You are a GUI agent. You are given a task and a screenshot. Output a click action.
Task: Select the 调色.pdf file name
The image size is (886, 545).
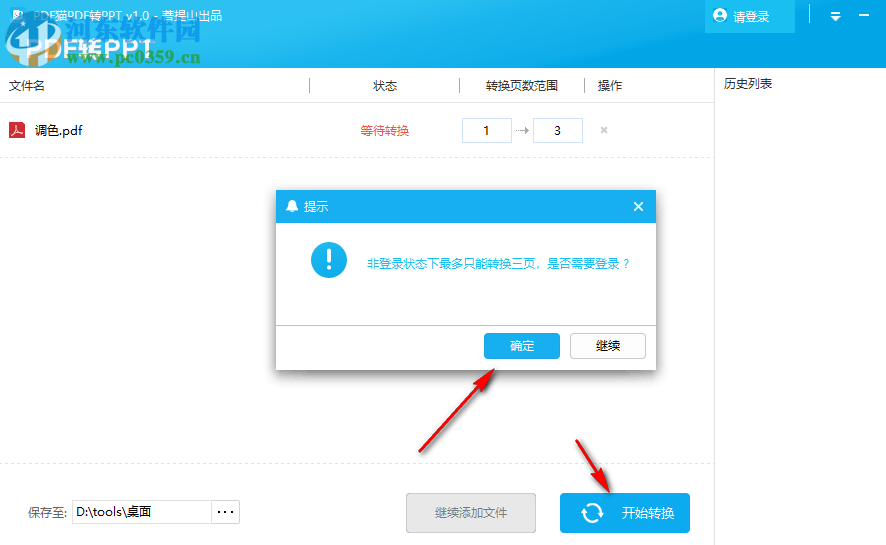click(59, 130)
